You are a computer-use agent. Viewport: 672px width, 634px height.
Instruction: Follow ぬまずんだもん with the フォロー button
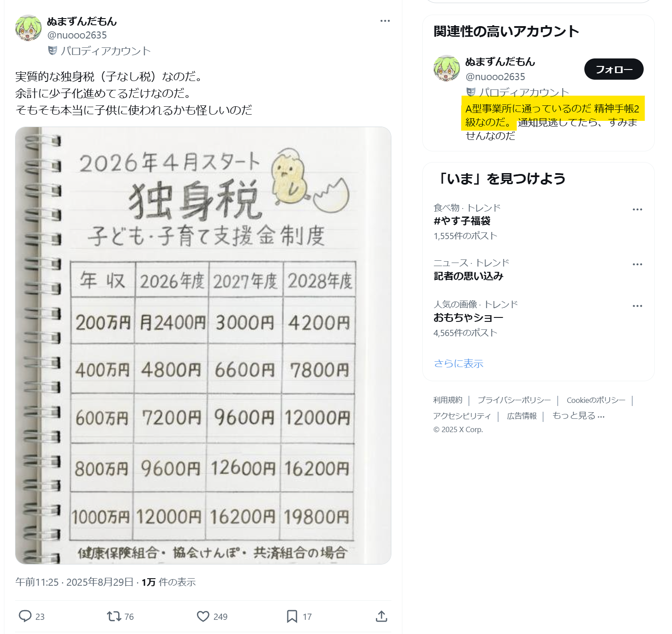[614, 69]
